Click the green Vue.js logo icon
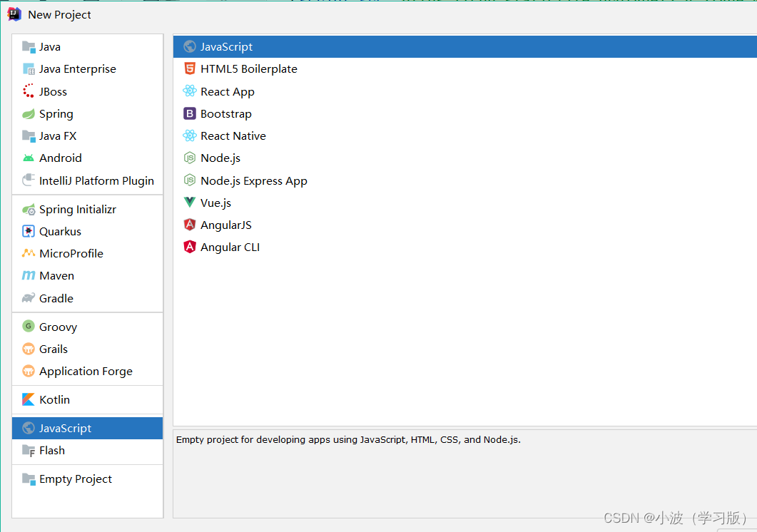This screenshot has width=757, height=532. click(190, 203)
